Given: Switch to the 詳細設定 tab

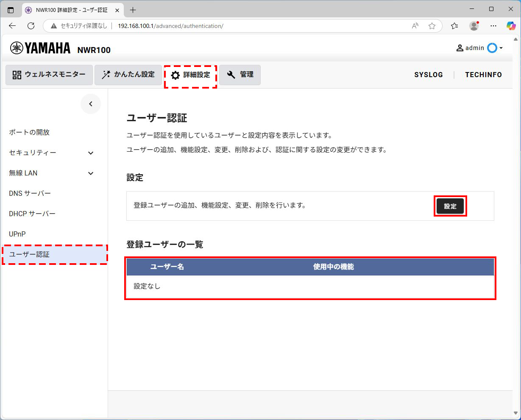Looking at the screenshot, I should coord(190,75).
